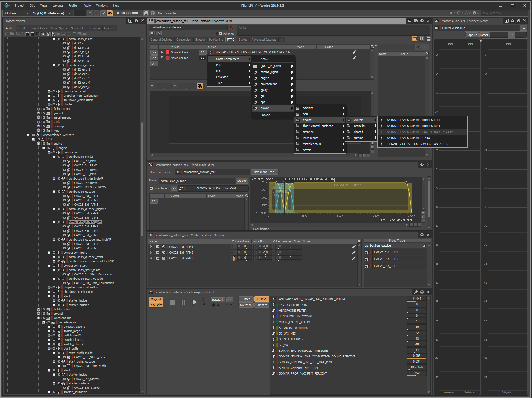Select ANTSAIRPLANES_SIMVAR_GYRO from the submenu
532x398 pixels.
(x=422, y=138)
